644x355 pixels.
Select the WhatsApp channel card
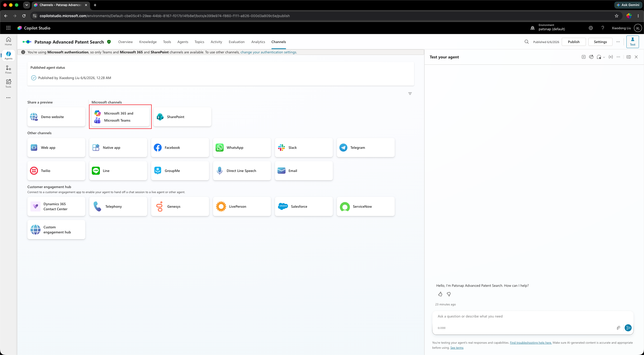[242, 148]
